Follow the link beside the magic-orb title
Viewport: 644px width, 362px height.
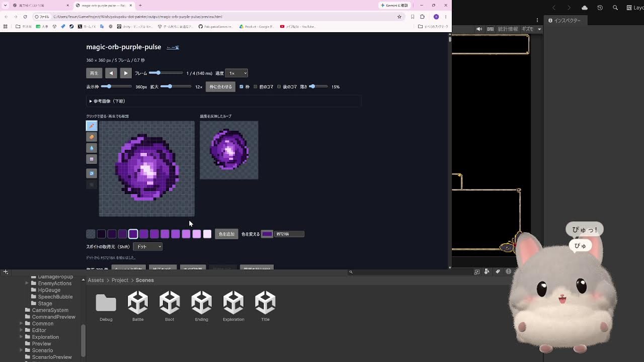[x=173, y=47]
